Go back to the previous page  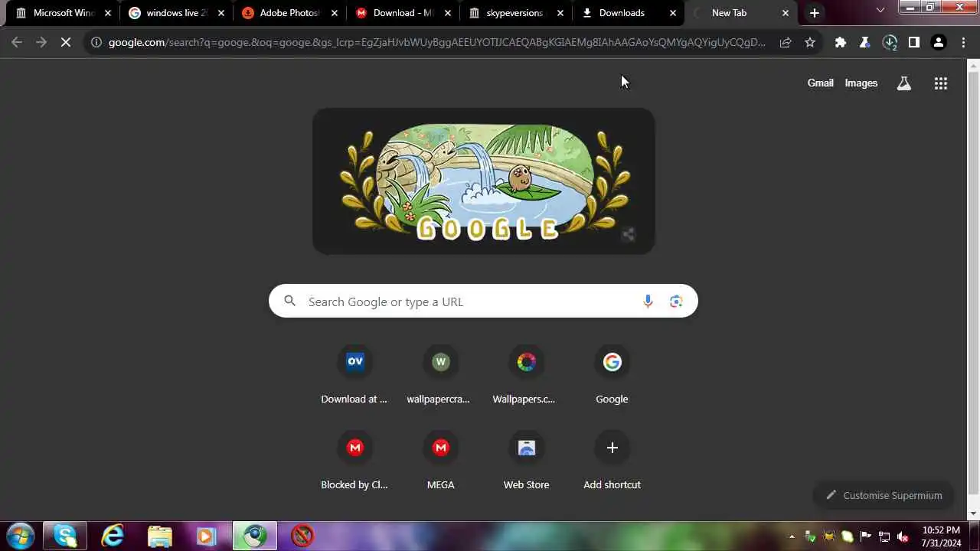pos(17,42)
